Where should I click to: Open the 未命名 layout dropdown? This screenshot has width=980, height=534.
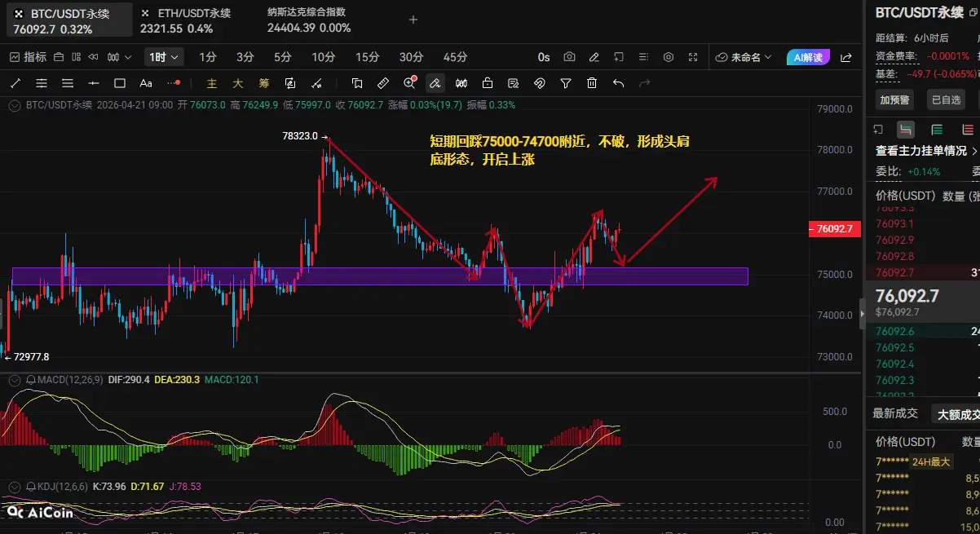(x=744, y=57)
